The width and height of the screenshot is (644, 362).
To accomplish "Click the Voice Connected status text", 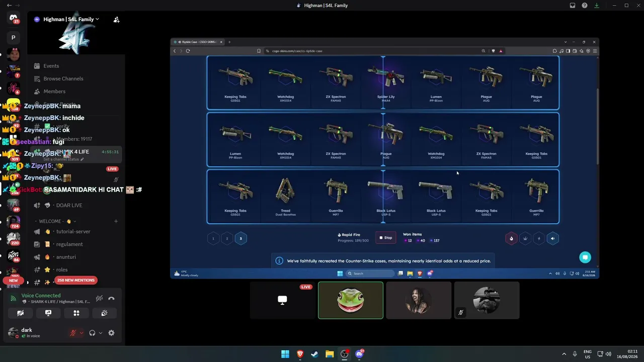I will (x=41, y=296).
